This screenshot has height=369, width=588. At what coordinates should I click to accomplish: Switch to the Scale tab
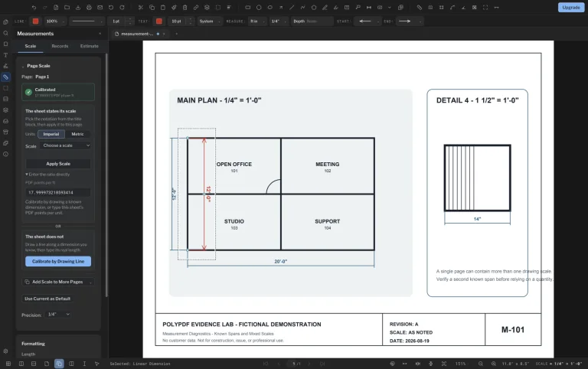pyautogui.click(x=31, y=46)
